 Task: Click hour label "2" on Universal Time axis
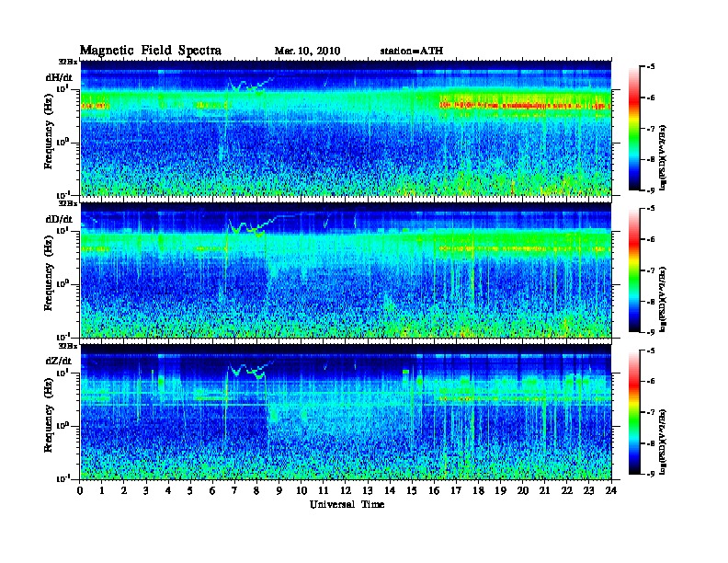coord(124,490)
